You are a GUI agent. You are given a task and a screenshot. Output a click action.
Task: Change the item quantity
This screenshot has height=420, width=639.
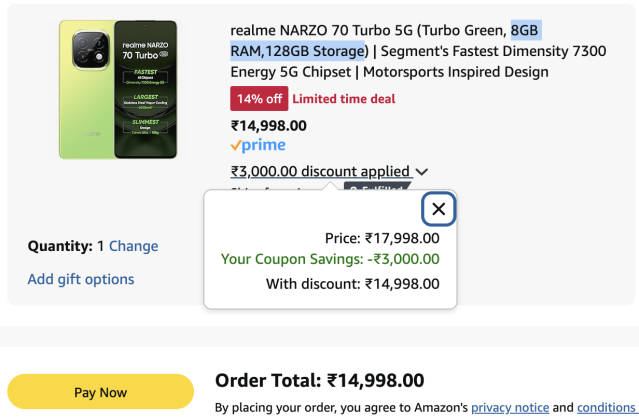tap(133, 246)
